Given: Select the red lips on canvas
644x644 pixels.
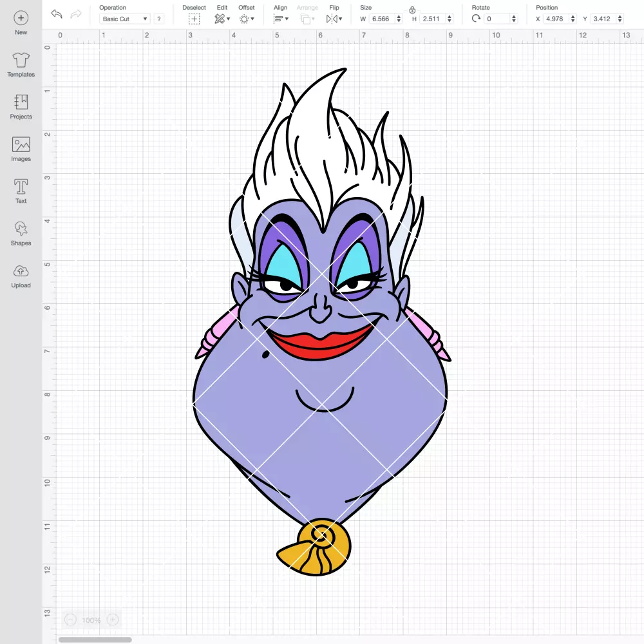Looking at the screenshot, I should click(x=321, y=344).
